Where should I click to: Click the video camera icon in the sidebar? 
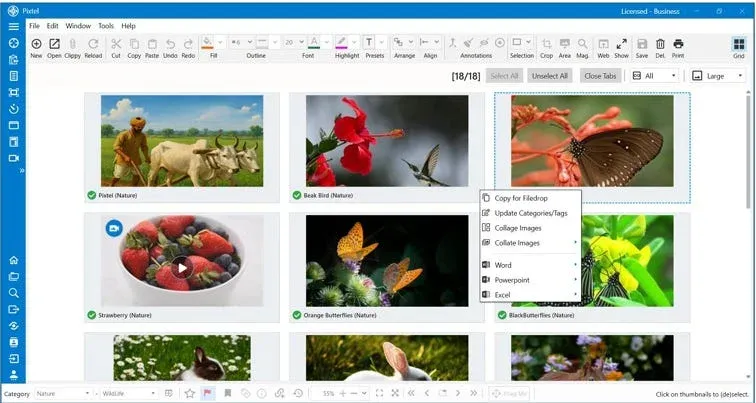(x=14, y=158)
